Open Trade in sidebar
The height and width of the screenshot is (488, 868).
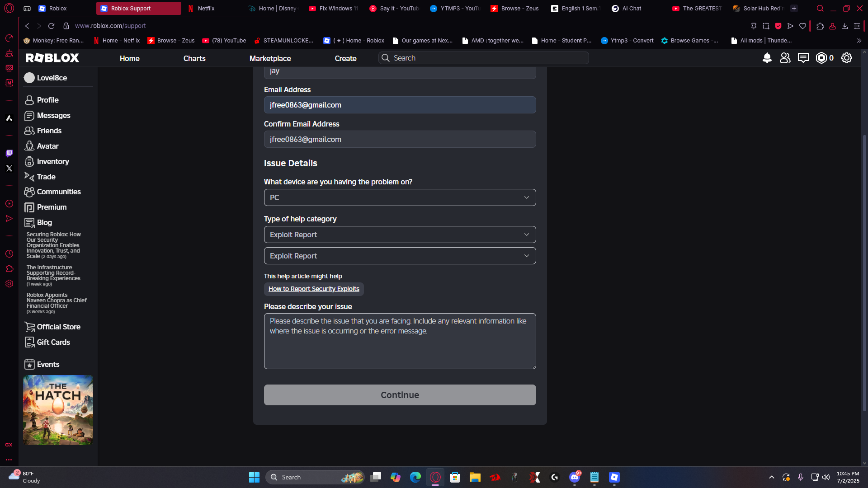tap(46, 177)
